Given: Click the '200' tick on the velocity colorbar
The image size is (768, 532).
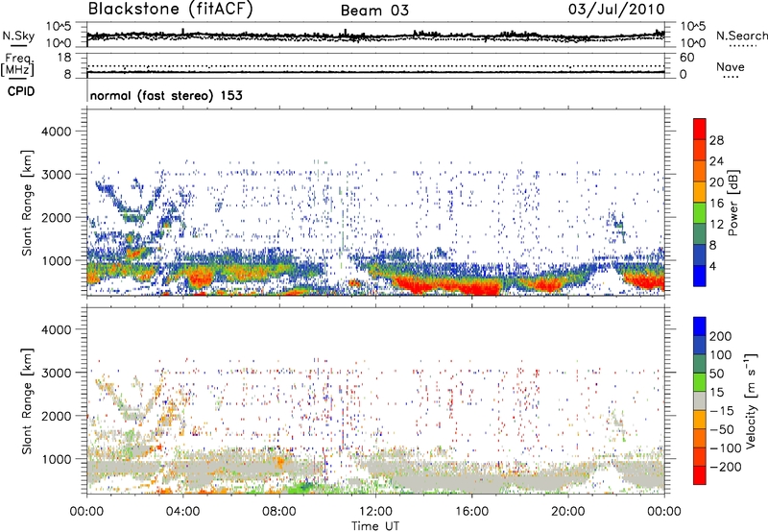Looking at the screenshot, I should point(721,336).
